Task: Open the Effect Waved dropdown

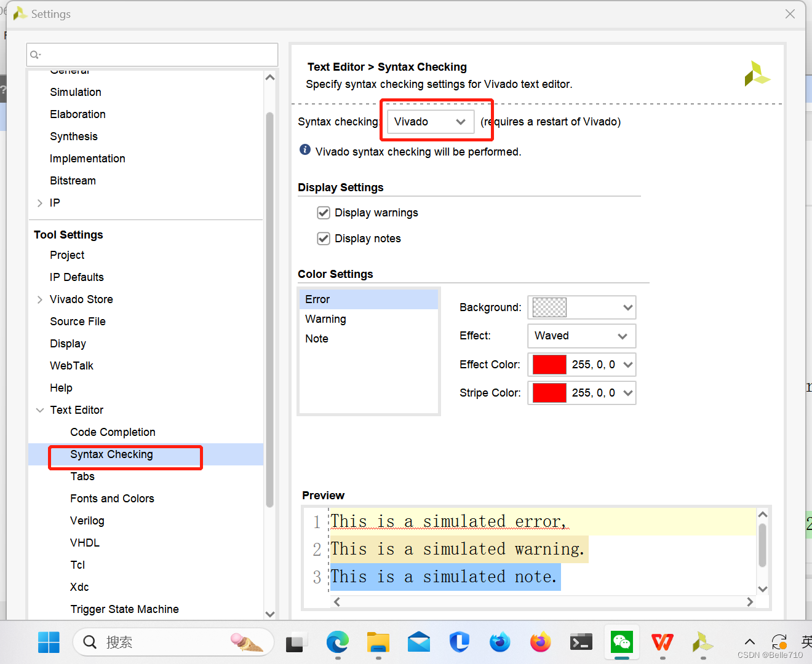Action: (581, 336)
